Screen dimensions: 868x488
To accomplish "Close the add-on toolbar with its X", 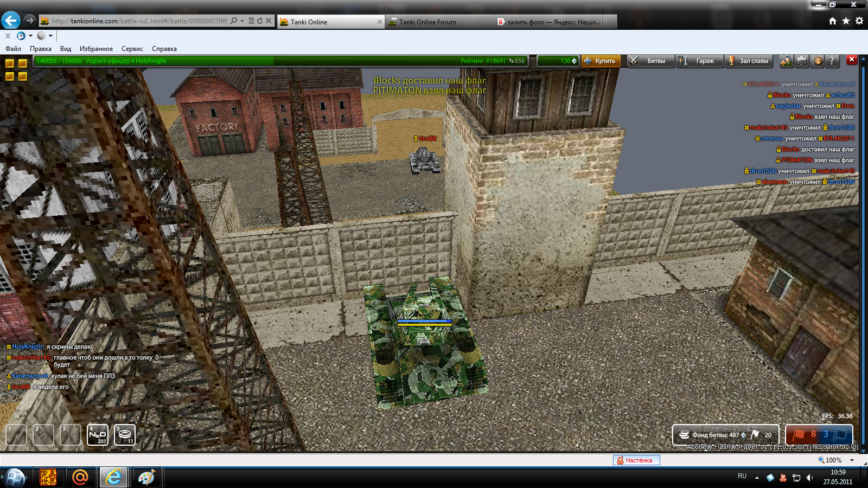I will [8, 36].
